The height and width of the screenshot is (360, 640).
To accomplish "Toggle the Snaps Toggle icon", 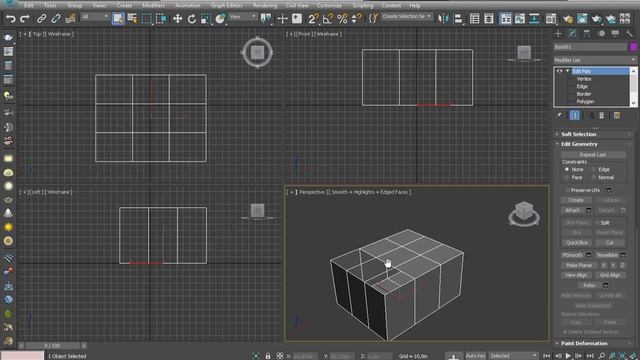I will [x=313, y=19].
